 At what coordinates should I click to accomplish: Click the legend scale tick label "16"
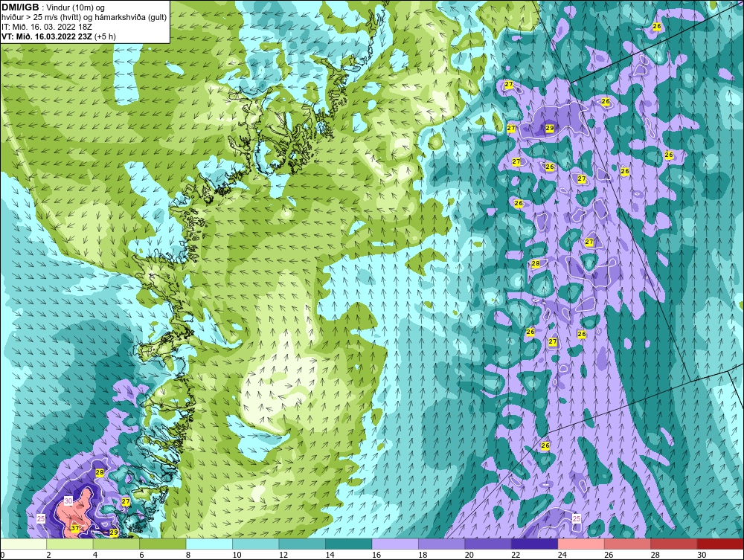(x=376, y=555)
